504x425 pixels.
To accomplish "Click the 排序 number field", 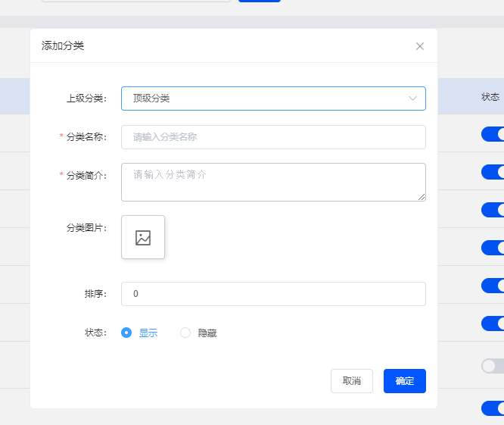I will [x=273, y=294].
